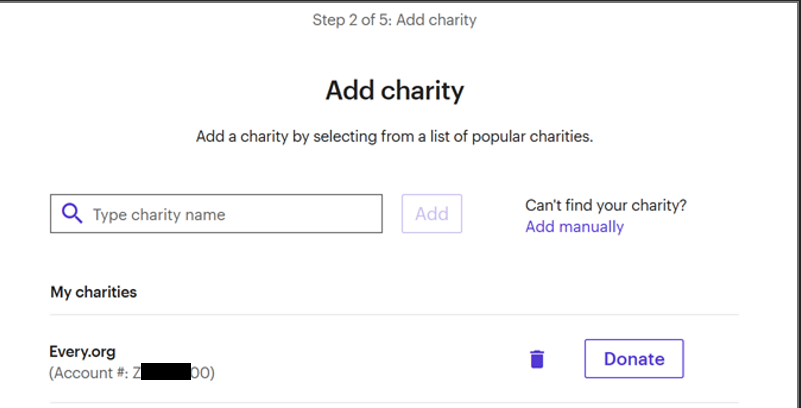This screenshot has height=408, width=801.
Task: Click the magnifying glass search icon
Action: click(x=71, y=214)
